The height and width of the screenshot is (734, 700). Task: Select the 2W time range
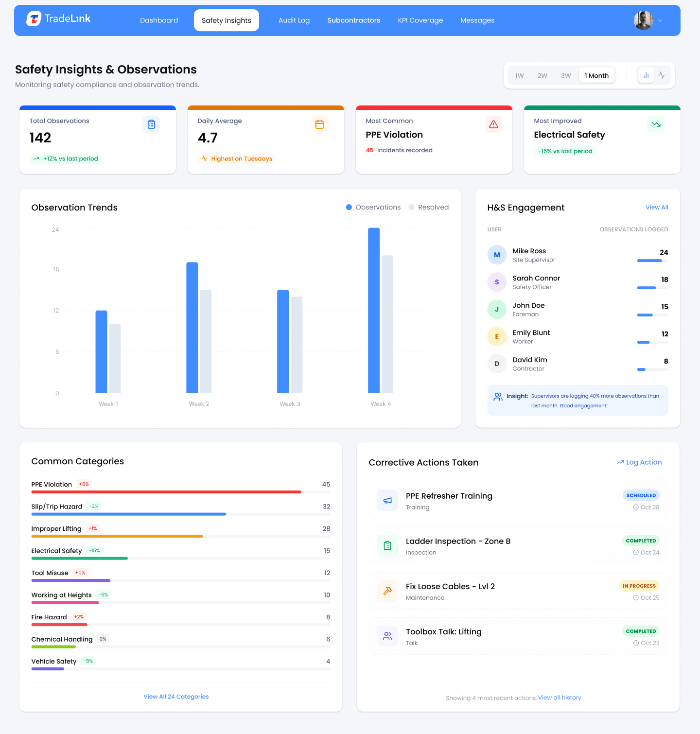click(542, 75)
